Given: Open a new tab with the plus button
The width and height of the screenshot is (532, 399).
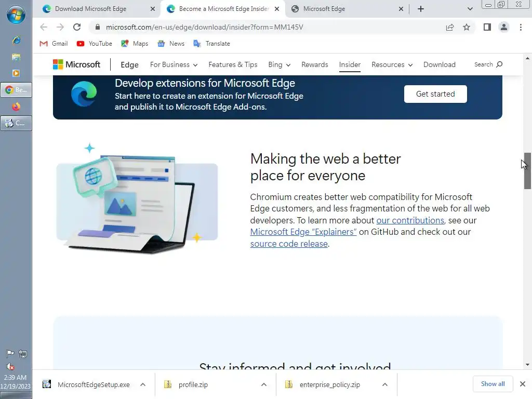Looking at the screenshot, I should point(421,9).
